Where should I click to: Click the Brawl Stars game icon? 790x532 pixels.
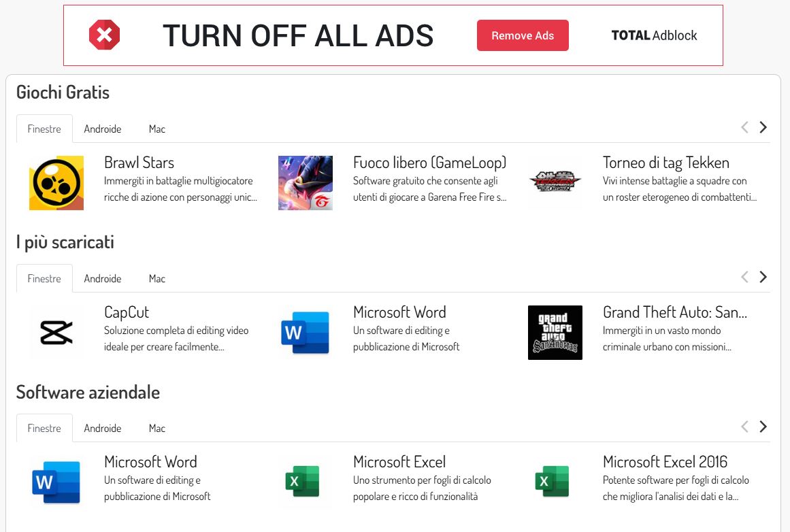(56, 183)
